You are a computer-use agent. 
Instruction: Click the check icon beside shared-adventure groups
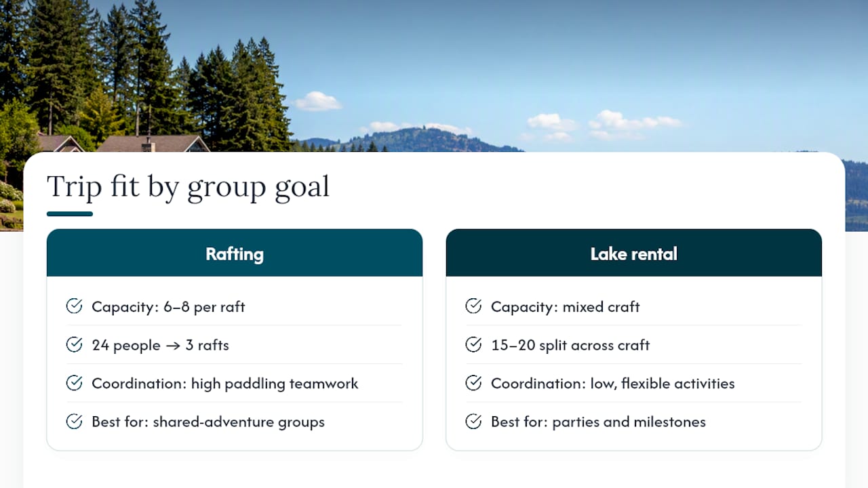click(74, 422)
